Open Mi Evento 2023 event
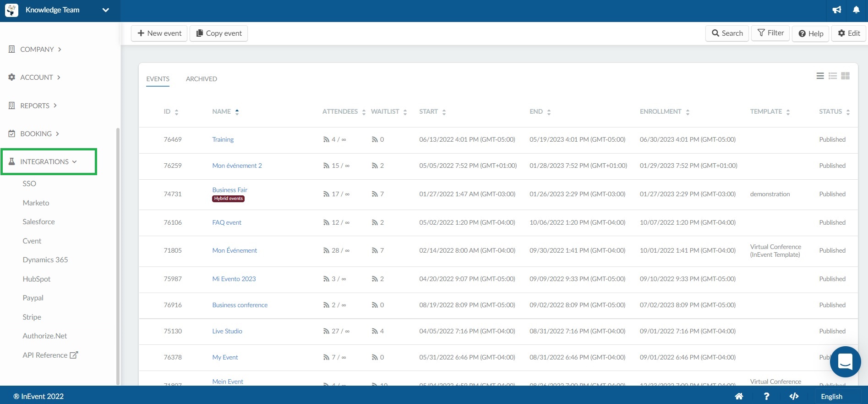868x404 pixels. (234, 279)
